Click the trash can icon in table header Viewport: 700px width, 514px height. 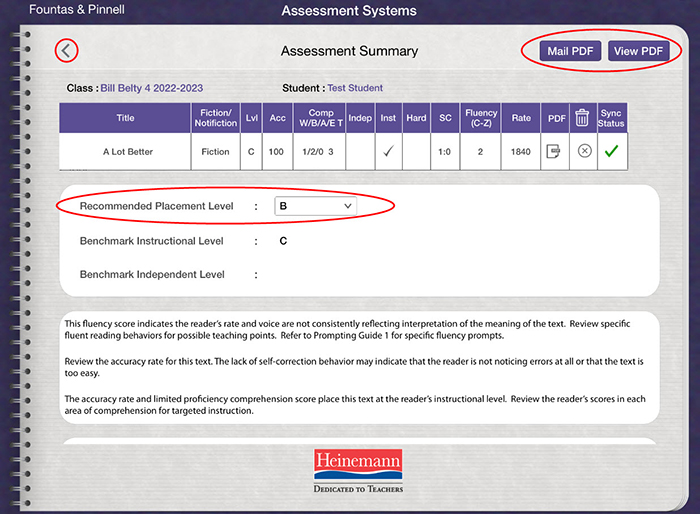[x=583, y=118]
